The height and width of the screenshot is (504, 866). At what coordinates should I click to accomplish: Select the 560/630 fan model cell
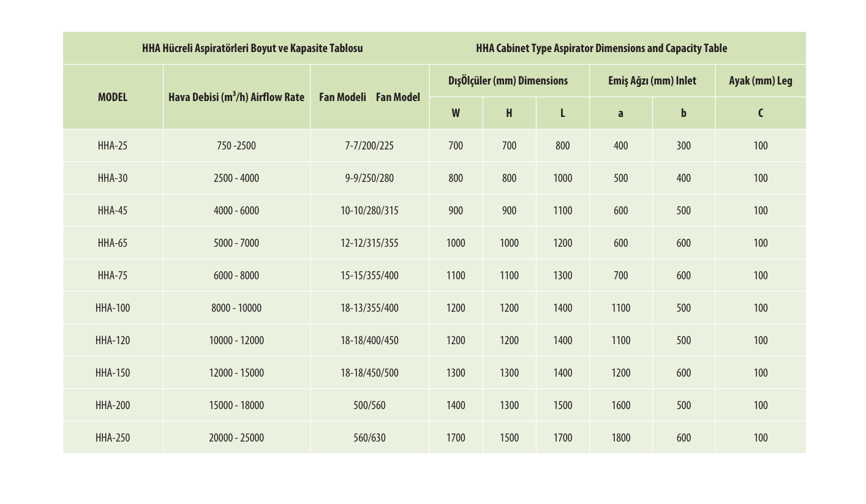pyautogui.click(x=369, y=438)
